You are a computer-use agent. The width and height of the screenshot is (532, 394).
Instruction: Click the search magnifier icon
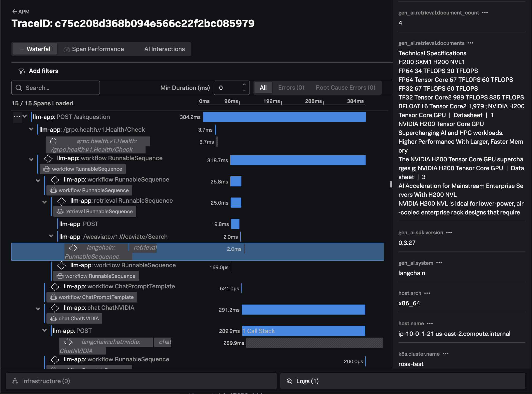[x=19, y=88]
